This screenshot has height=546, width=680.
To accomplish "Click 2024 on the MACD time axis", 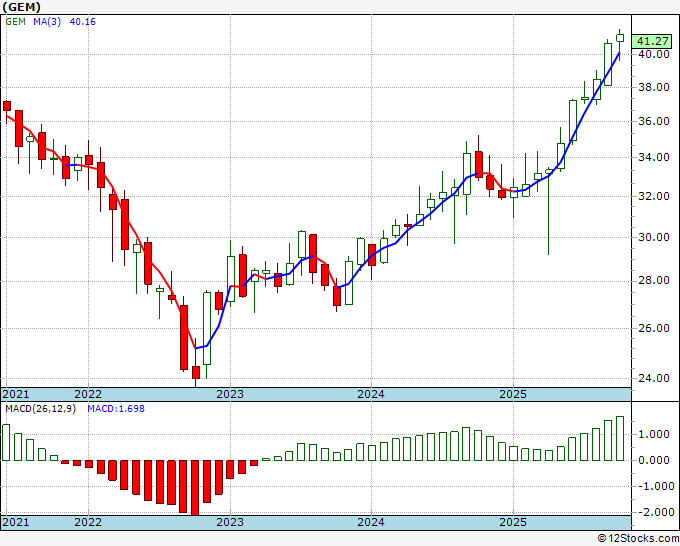I will tap(371, 522).
